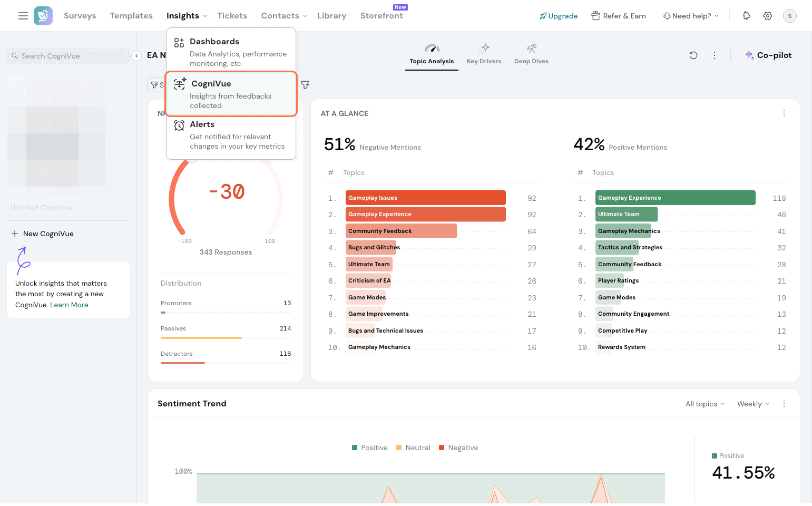The width and height of the screenshot is (812, 506).
Task: Open At a Glance options menu
Action: click(784, 113)
